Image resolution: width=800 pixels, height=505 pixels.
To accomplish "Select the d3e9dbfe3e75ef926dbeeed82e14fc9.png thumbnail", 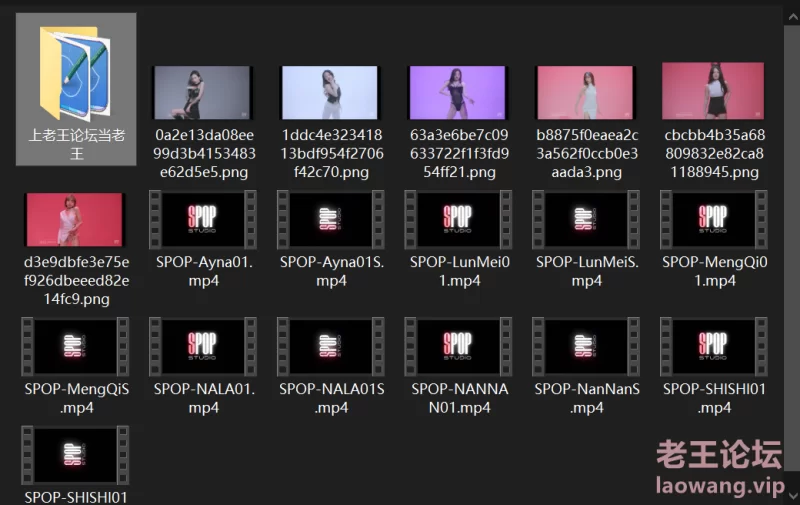I will tap(74, 219).
